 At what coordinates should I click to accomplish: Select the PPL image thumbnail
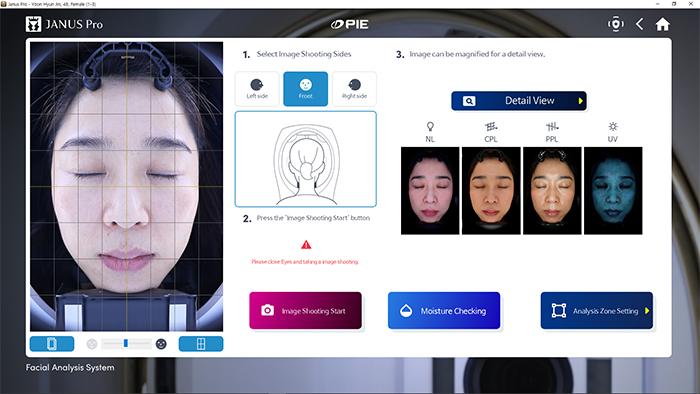pyautogui.click(x=552, y=191)
